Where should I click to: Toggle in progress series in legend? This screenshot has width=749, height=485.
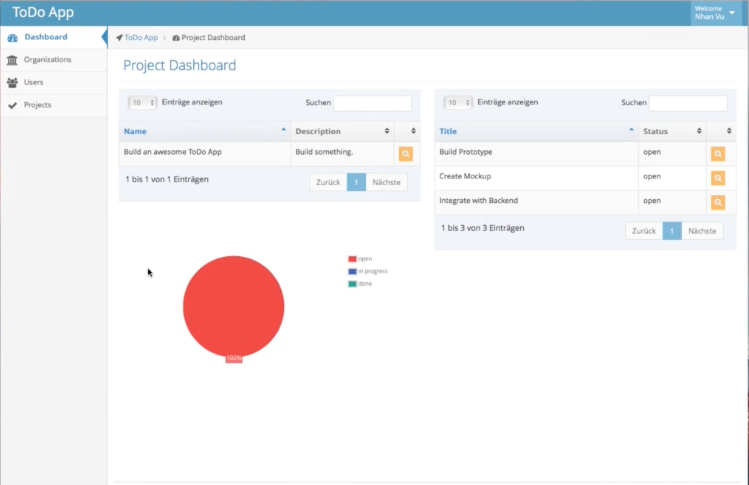tap(368, 271)
